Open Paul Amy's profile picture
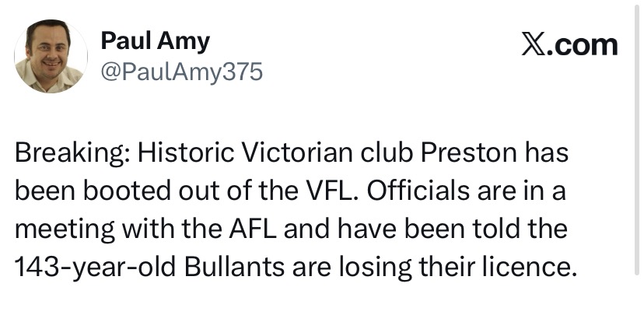Screen dimensions: 644x322 pyautogui.click(x=51, y=56)
